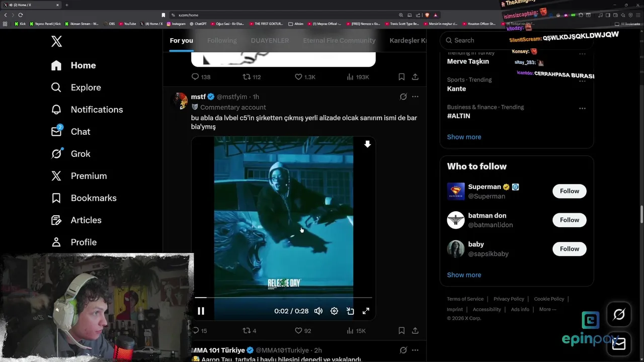
Task: Reload the page in browser
Action: (20, 15)
